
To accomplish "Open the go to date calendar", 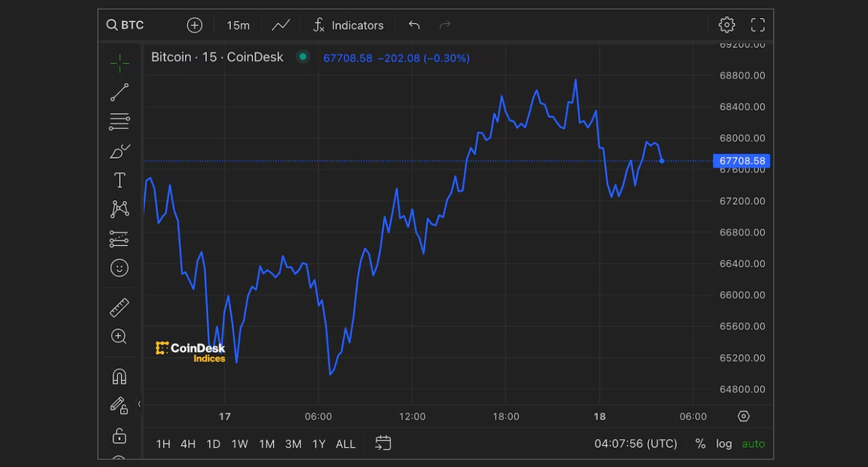I will pos(383,443).
